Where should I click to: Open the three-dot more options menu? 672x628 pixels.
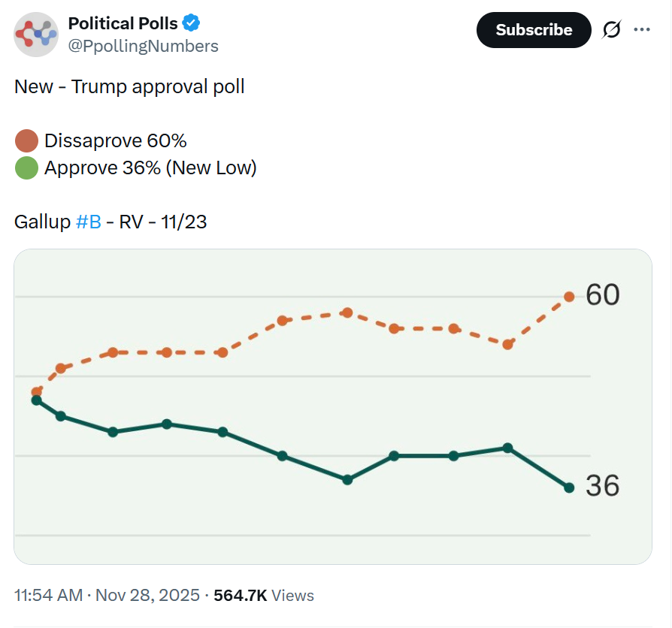point(642,30)
